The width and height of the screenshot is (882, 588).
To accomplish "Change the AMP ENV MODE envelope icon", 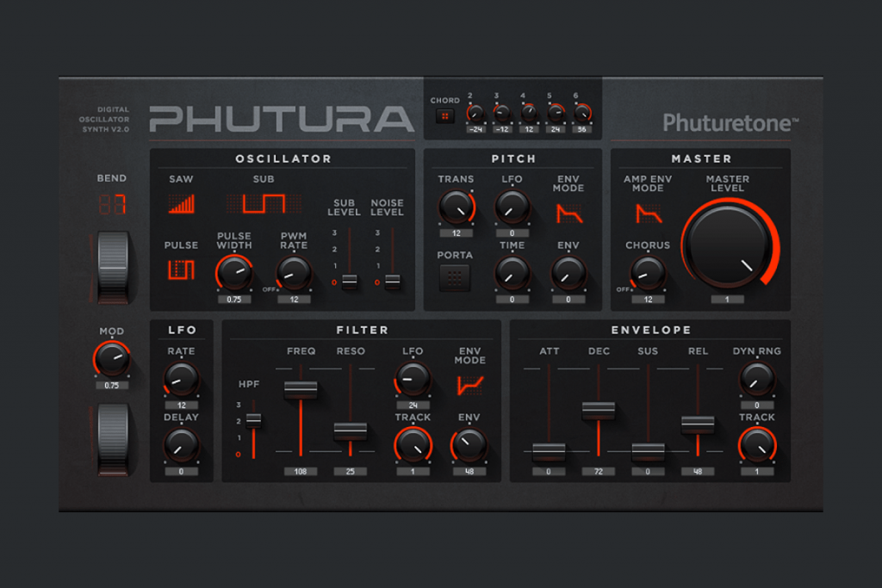I will click(648, 214).
